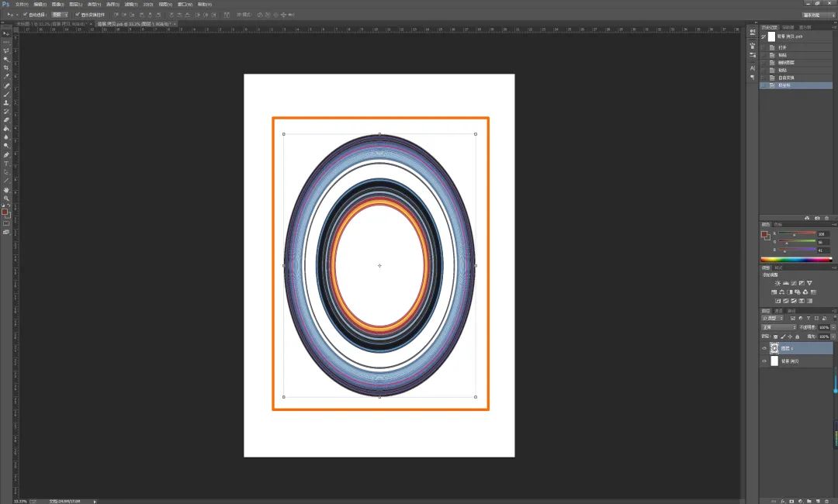
Task: Toggle the layer filter on/off switch
Action: [834, 318]
